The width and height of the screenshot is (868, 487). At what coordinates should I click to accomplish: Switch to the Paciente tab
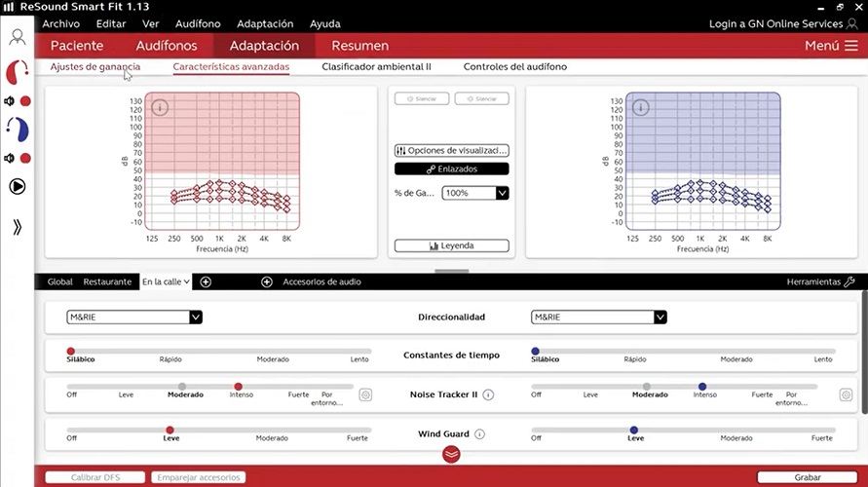77,46
